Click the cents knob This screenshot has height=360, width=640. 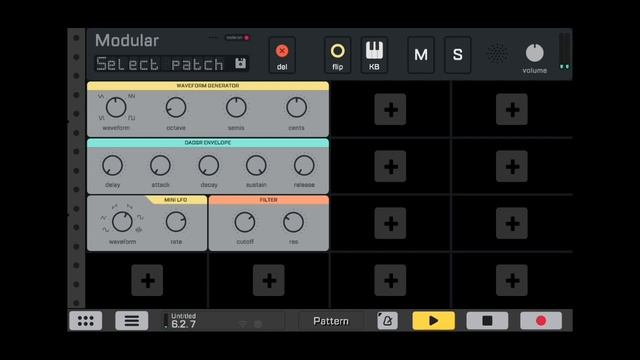click(x=296, y=108)
